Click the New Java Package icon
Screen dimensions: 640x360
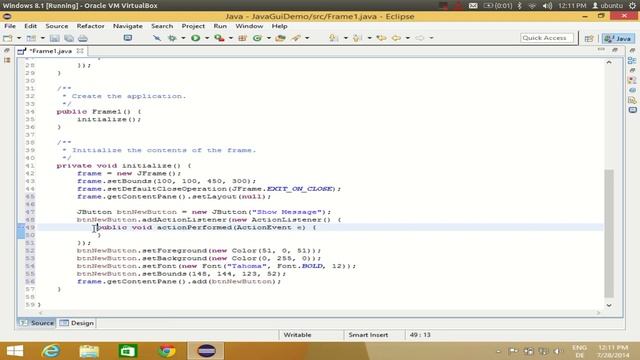[242, 38]
